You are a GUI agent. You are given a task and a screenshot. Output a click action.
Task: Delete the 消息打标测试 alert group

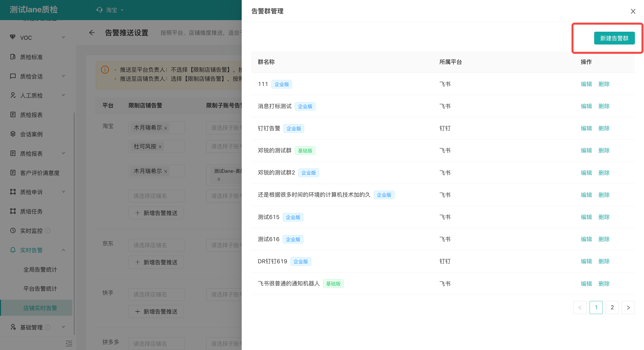point(604,106)
